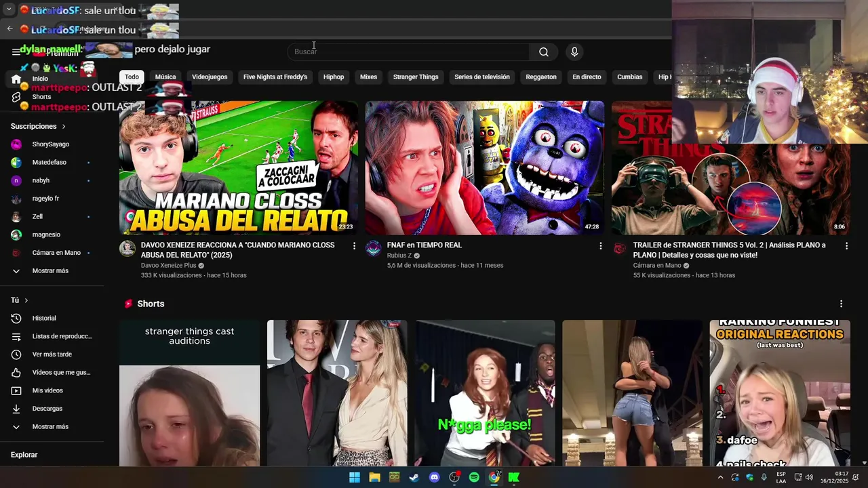Viewport: 868px width, 488px height.
Task: Open the browser tab list dropdown
Action: click(x=9, y=9)
